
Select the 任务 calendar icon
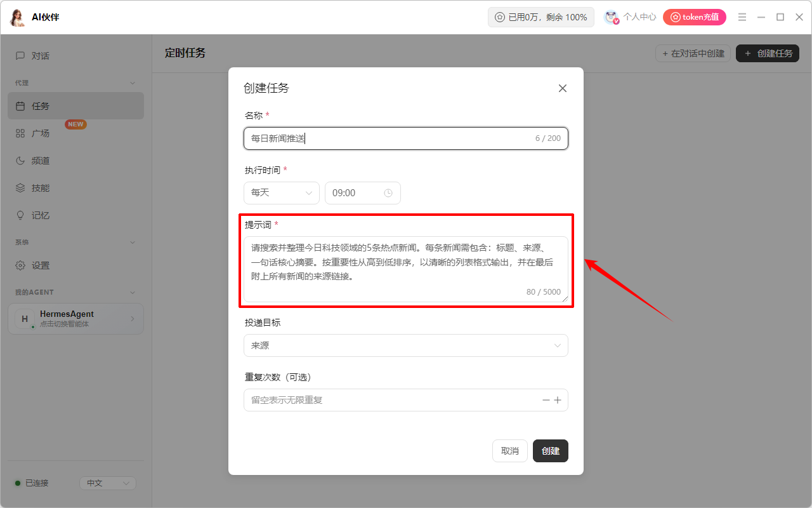[x=20, y=106]
